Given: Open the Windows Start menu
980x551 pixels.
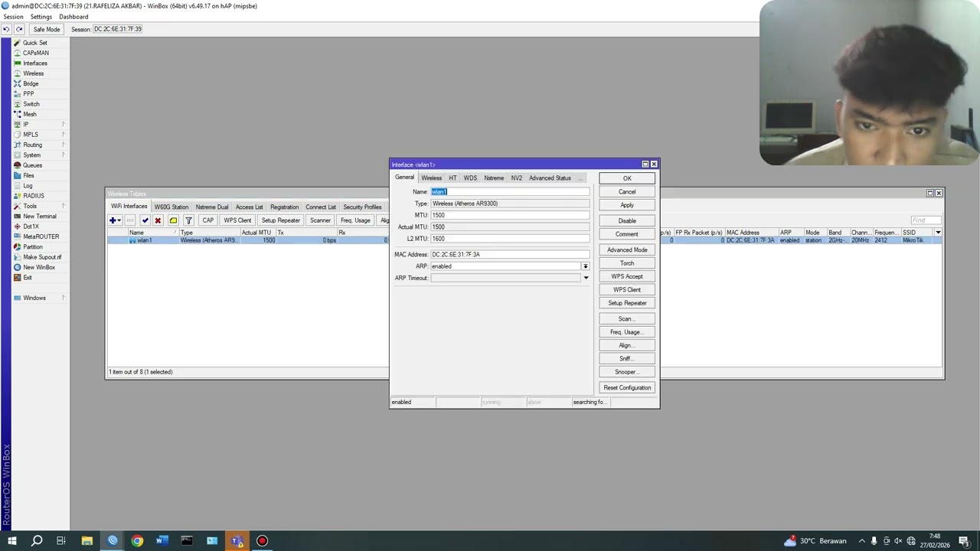Looking at the screenshot, I should [x=11, y=541].
